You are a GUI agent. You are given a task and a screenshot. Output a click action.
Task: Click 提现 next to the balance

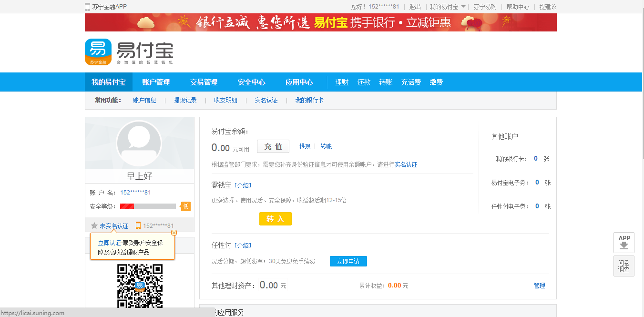click(x=305, y=146)
